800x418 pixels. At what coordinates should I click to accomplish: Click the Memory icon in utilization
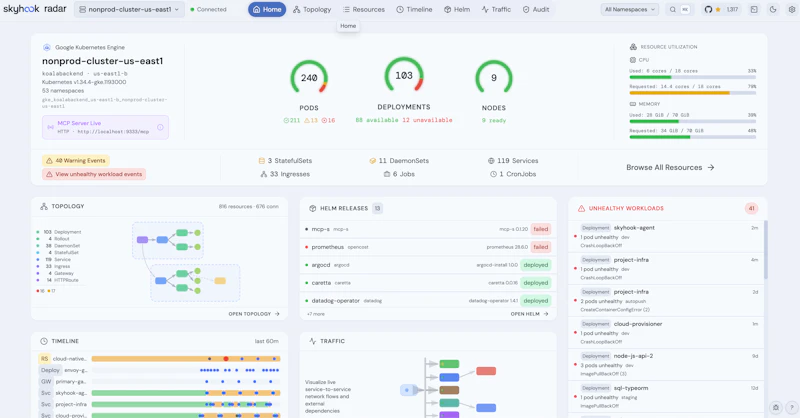pos(633,104)
